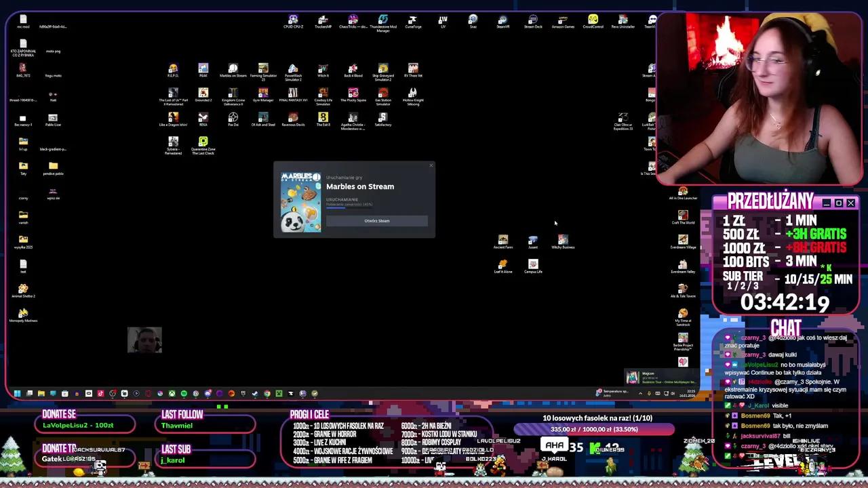Click the Majcon Steam friend notification
Screen dimensions: 868x488
[661, 377]
